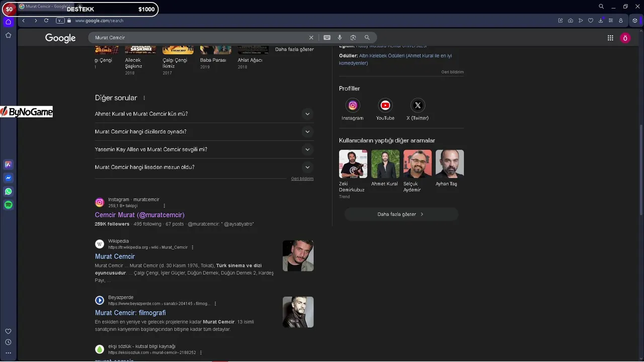The image size is (644, 362).
Task: Open the Aria AI sidebar icon
Action: pos(8,164)
